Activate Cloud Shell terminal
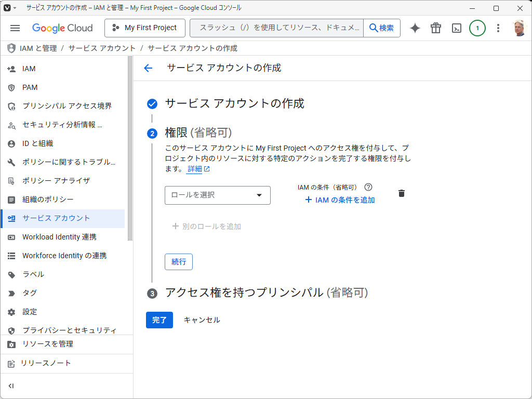Image resolution: width=532 pixels, height=399 pixels. 456,28
